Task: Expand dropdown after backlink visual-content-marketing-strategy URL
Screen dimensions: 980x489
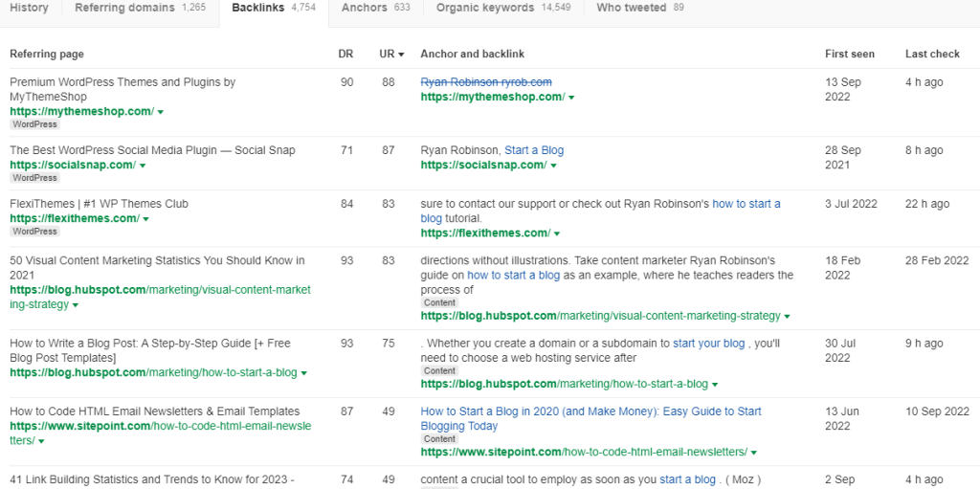Action: tap(787, 317)
